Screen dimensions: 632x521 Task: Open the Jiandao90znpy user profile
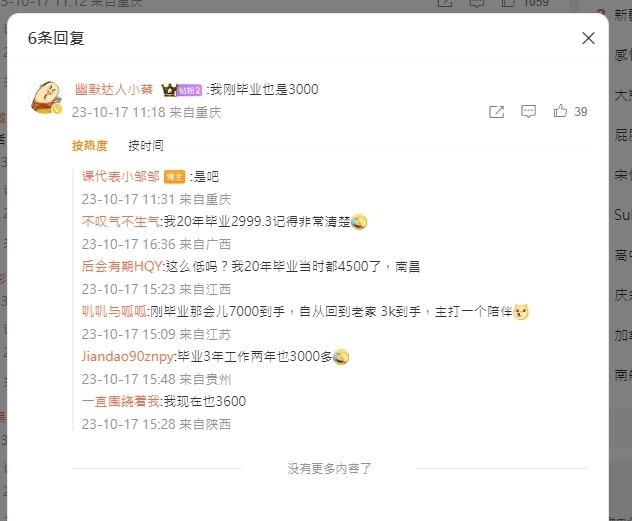point(128,357)
